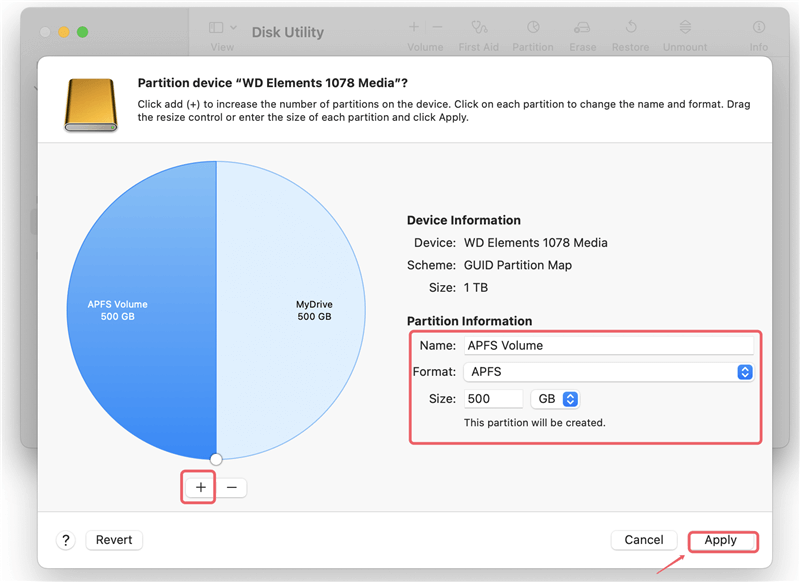Apply the partition changes

point(722,539)
